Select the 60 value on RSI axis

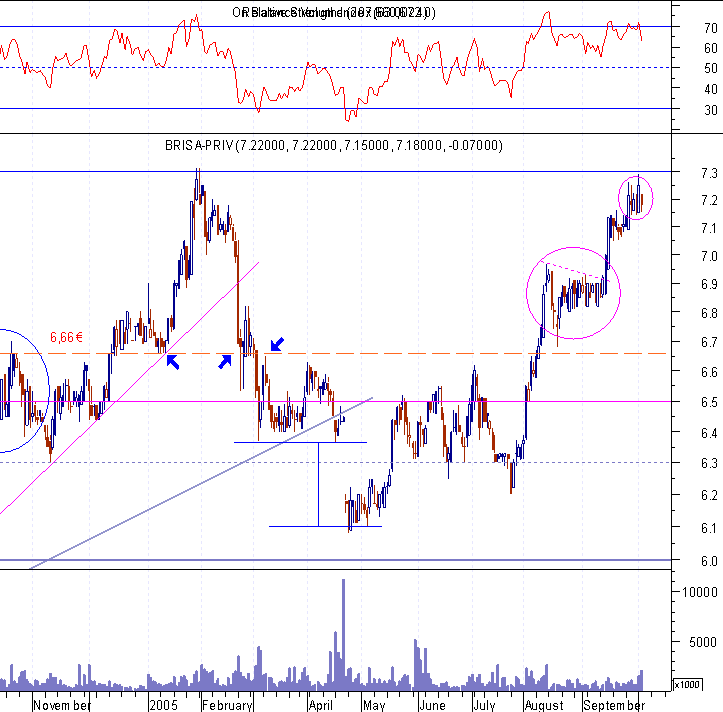pos(711,48)
